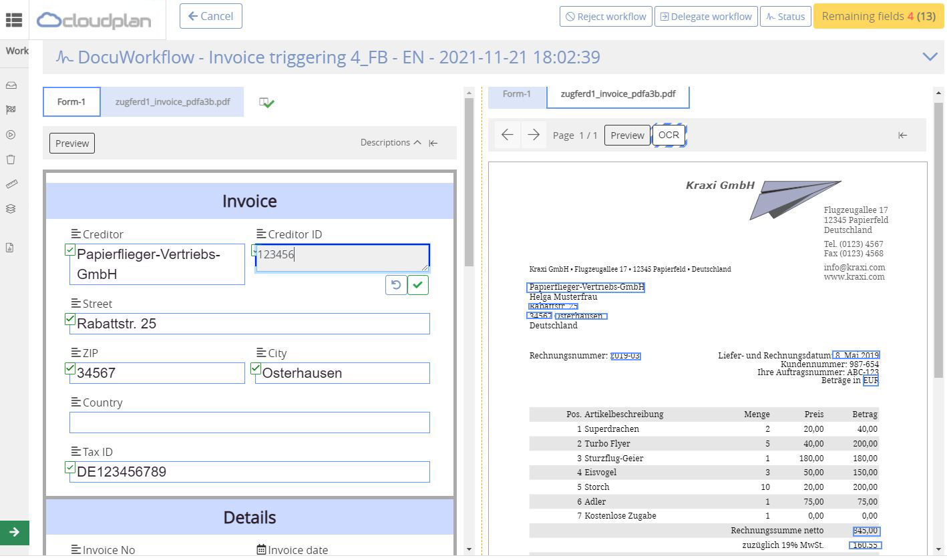Click inside the empty Country input field
Screen dimensions: 947x560
248,422
